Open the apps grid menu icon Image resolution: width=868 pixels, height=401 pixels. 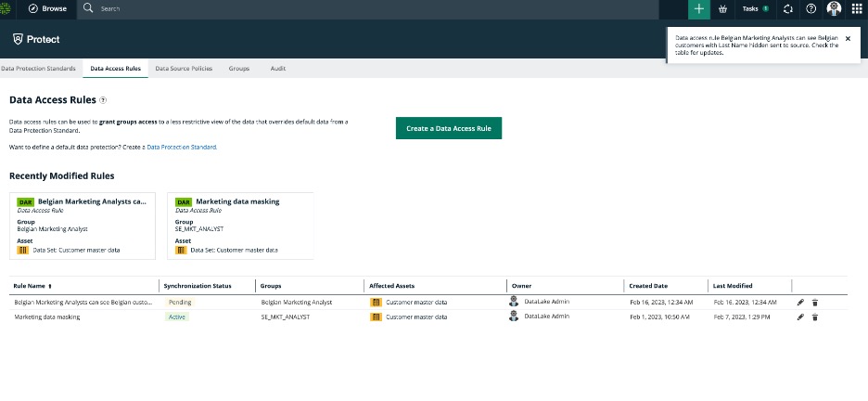[x=857, y=8]
